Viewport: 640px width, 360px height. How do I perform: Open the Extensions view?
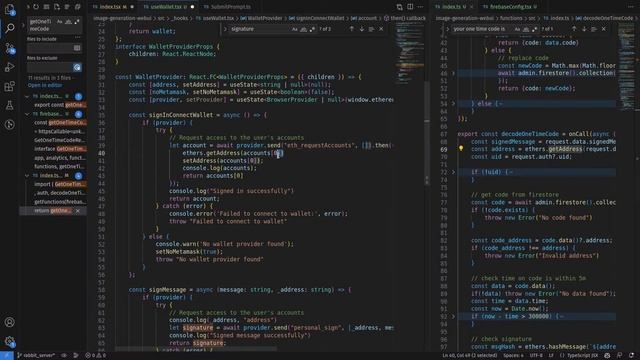tap(9, 86)
